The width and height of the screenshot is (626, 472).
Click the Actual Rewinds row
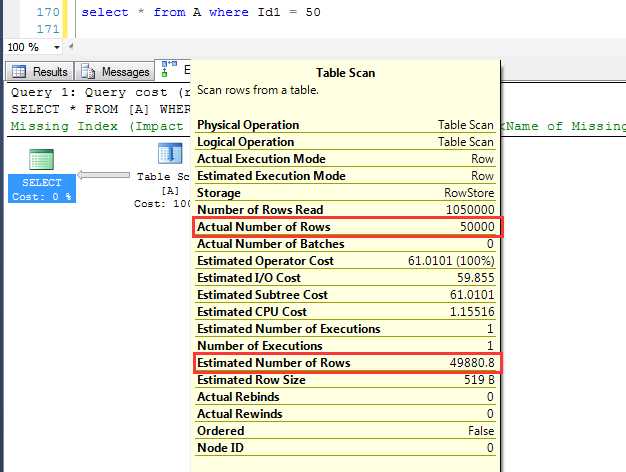click(345, 414)
